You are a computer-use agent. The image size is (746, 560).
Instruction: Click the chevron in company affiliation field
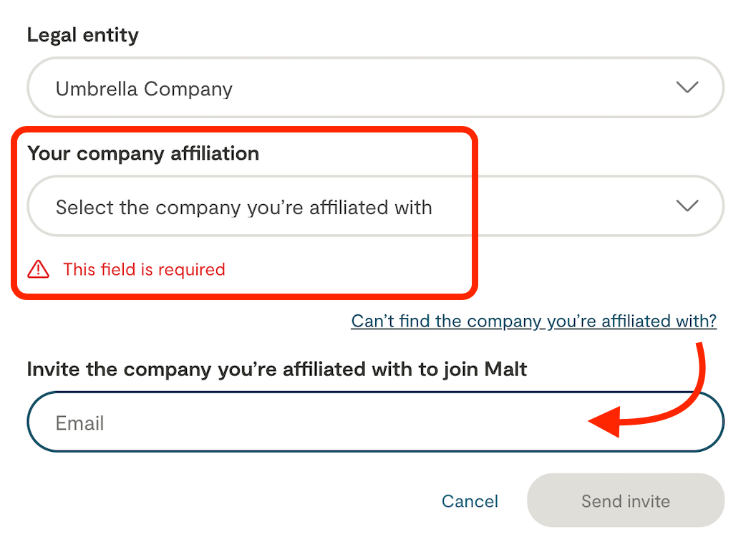click(687, 206)
